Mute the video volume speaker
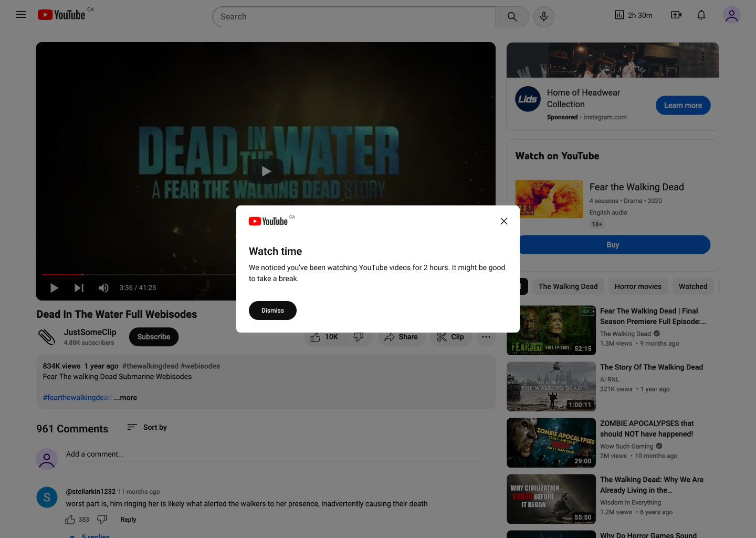Image resolution: width=756 pixels, height=538 pixels. coord(103,288)
